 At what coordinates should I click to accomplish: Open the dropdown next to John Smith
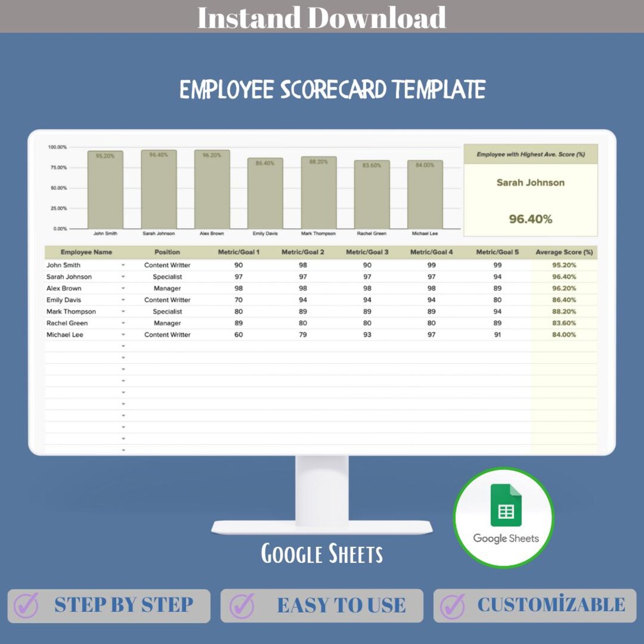point(124,265)
